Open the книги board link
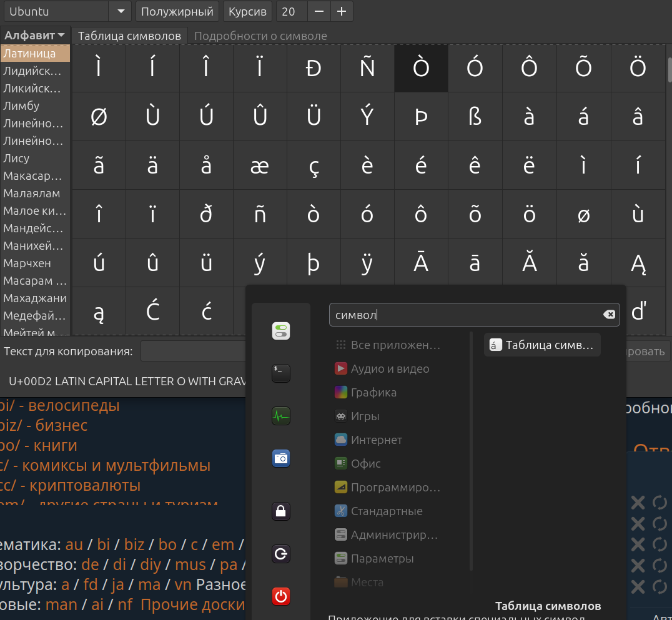The width and height of the screenshot is (672, 620). (39, 445)
